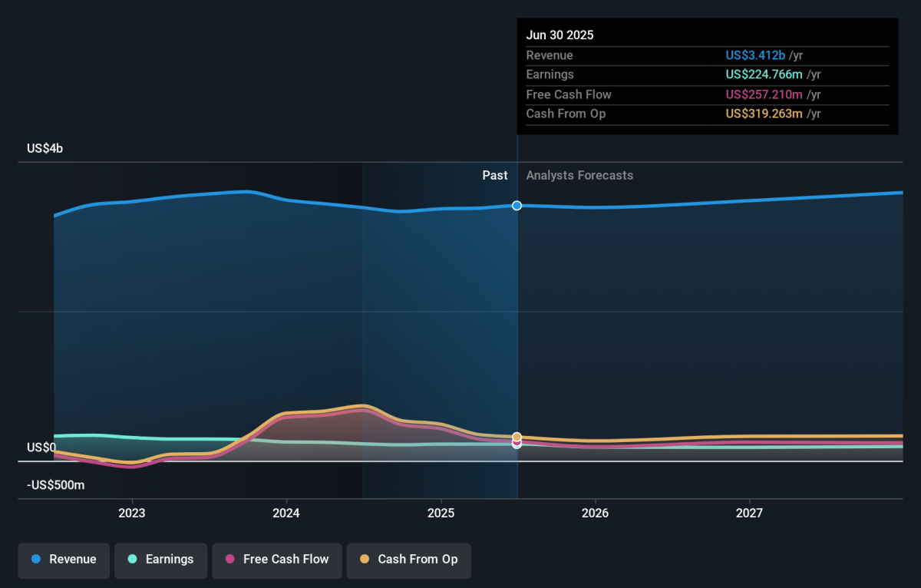Screen dimensions: 921x588
Task: Toggle Cash From Op legend button
Action: point(408,560)
